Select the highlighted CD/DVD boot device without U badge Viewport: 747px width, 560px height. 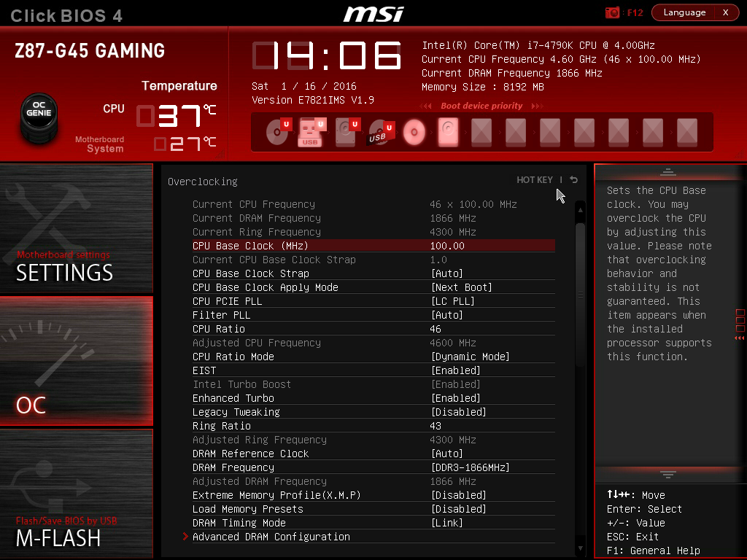tap(414, 131)
